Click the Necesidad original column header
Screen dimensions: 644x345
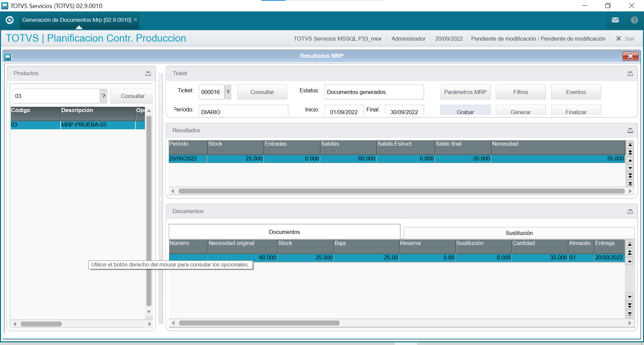tap(243, 247)
